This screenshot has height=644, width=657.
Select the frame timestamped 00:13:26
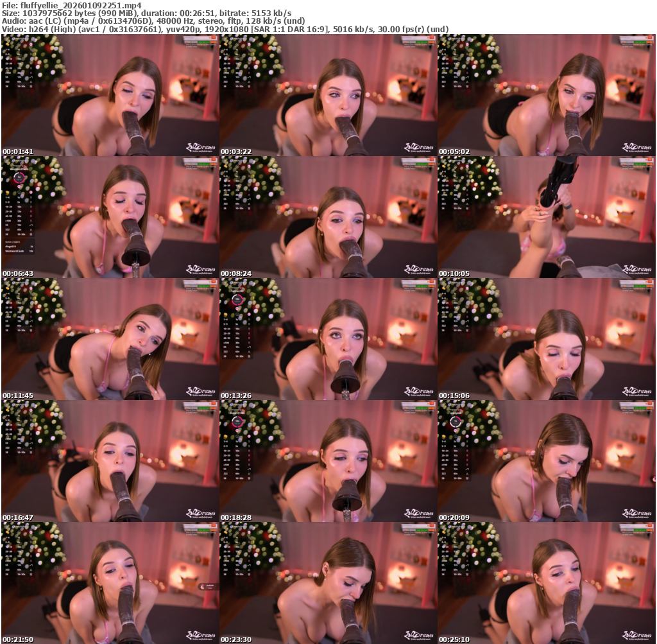click(x=328, y=339)
